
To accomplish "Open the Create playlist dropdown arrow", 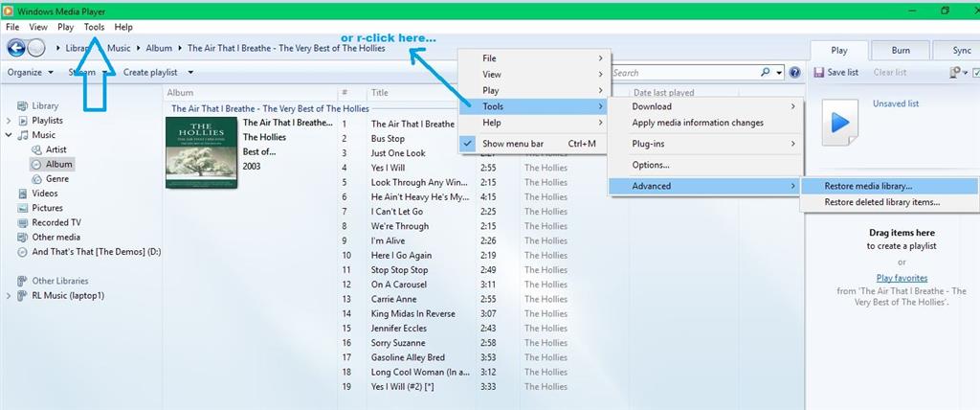I will coord(190,73).
